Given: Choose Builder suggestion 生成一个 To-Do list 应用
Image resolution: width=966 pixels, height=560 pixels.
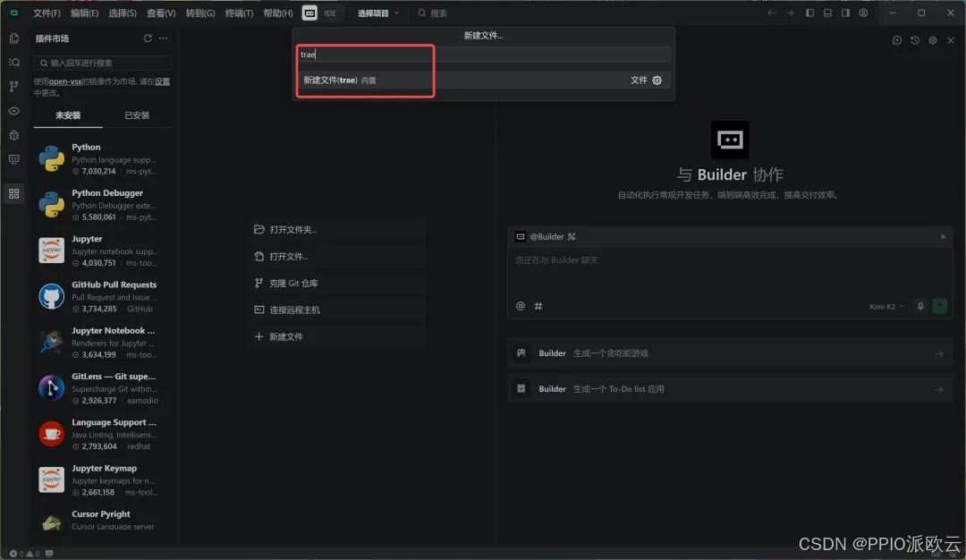Looking at the screenshot, I should (730, 389).
